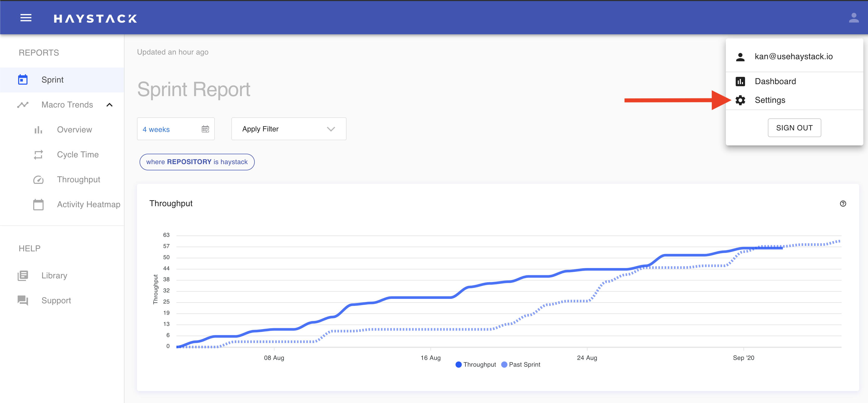Click the Cycle Time repeat icon
Viewport: 868px width, 403px height.
click(x=38, y=155)
